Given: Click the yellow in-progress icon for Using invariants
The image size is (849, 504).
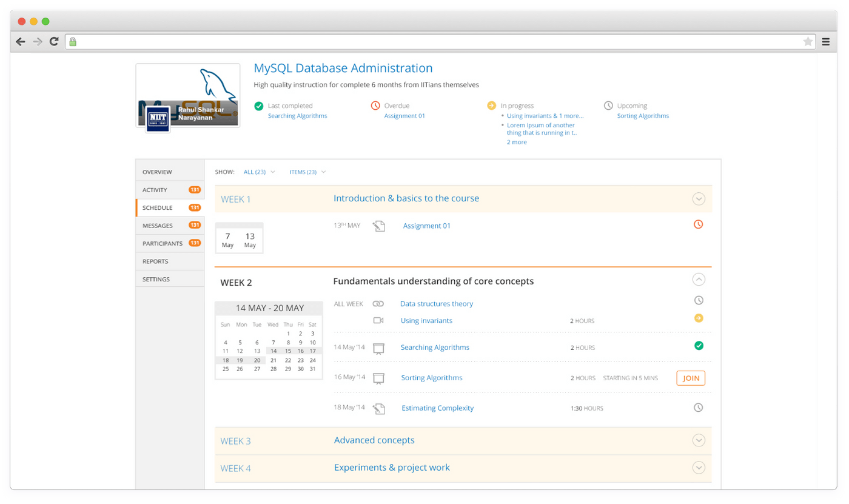Looking at the screenshot, I should click(x=699, y=318).
